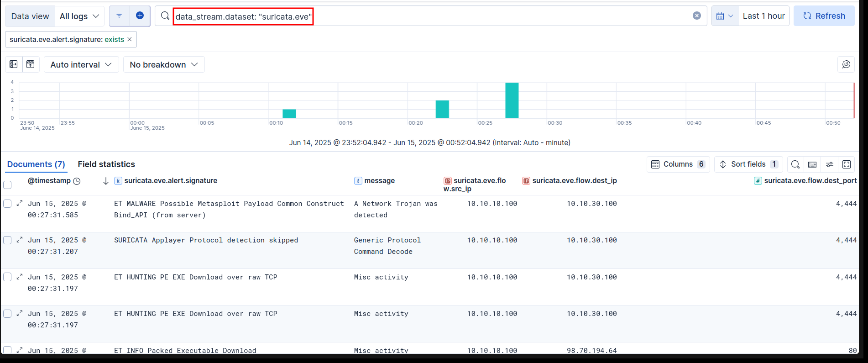Enter fullscreen mode for the documents table
The image size is (868, 363).
(x=847, y=164)
